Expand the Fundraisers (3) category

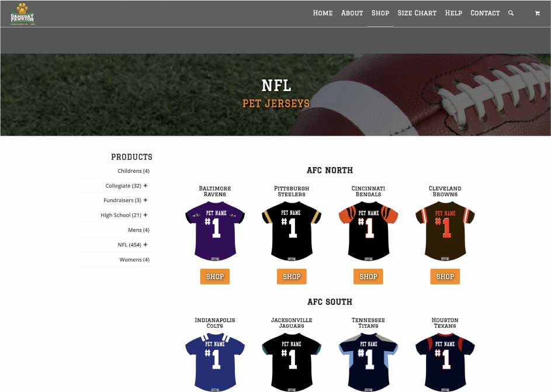pos(145,200)
